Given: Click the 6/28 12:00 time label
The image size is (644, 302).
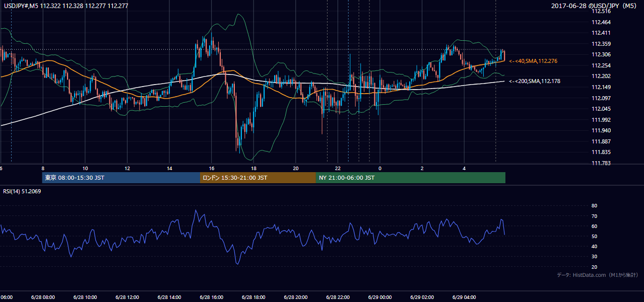Looking at the screenshot, I should coord(127,297).
